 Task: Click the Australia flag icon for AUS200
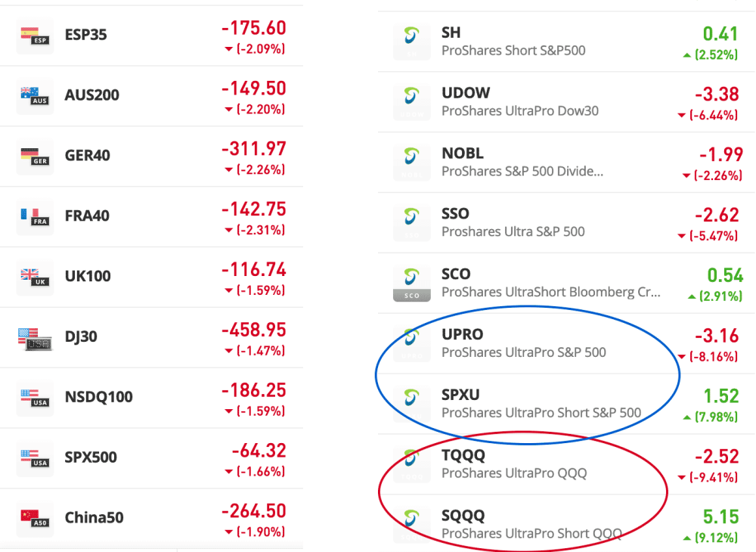(35, 96)
